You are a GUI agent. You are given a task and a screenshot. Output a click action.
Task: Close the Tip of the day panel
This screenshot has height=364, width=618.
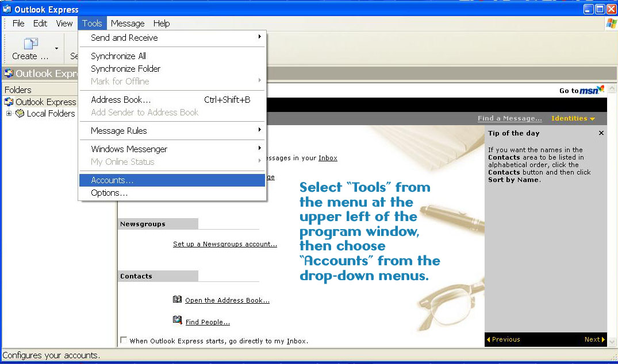[601, 133]
